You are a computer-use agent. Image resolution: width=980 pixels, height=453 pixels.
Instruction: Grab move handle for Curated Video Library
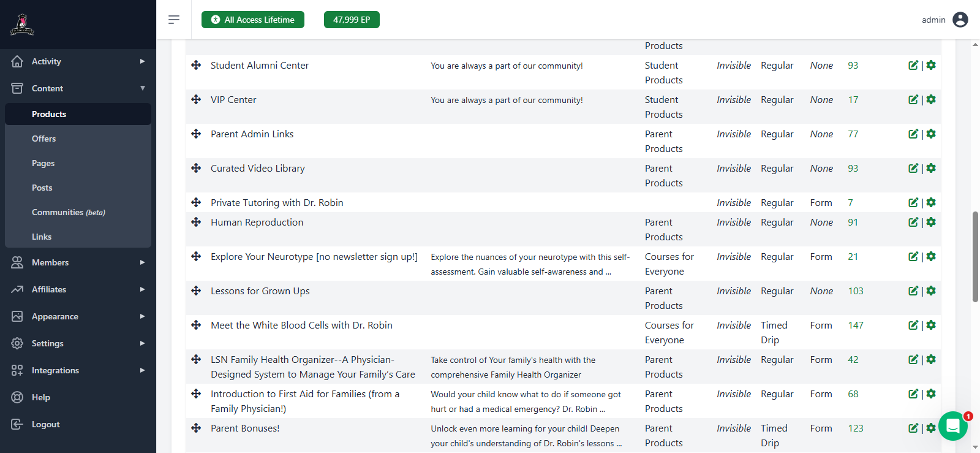click(196, 168)
